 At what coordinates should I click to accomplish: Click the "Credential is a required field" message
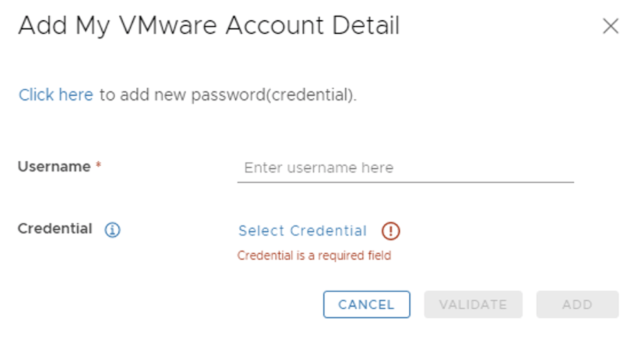314,256
